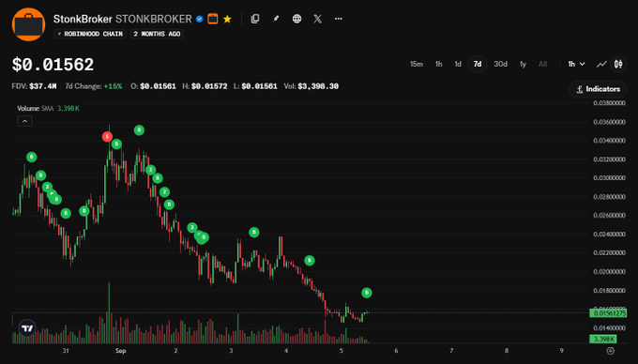The image size is (638, 364).
Task: Open the 1h candle interval dropdown
Action: click(577, 64)
